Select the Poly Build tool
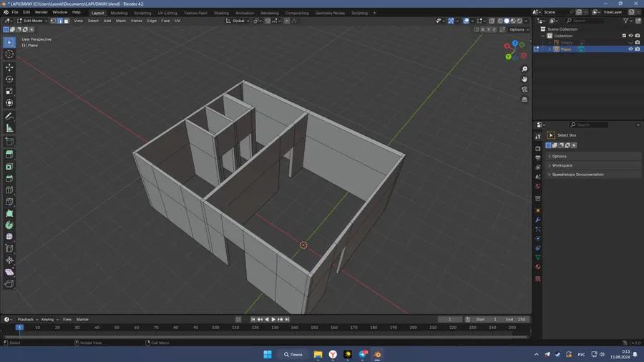The width and height of the screenshot is (644, 362). click(9, 213)
